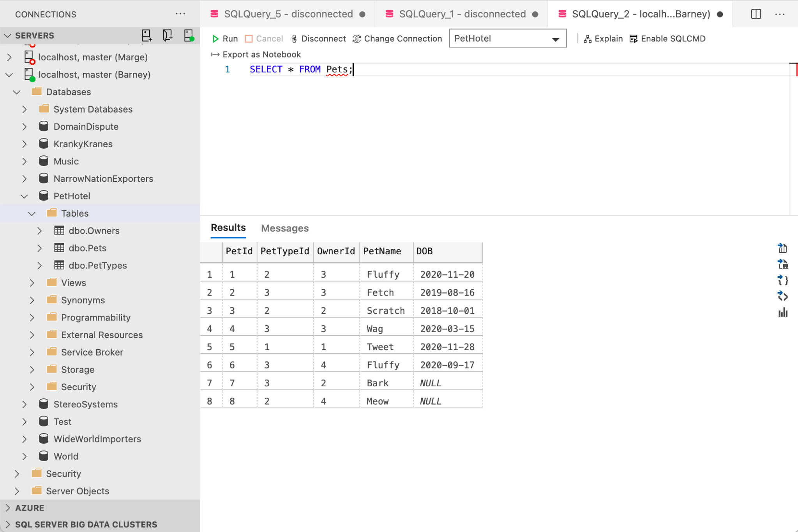Collapse the PetHotel database node

click(x=24, y=196)
